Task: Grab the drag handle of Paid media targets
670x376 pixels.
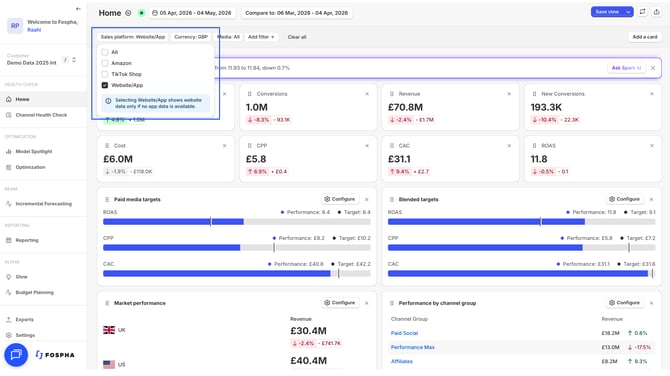Action: tap(107, 200)
